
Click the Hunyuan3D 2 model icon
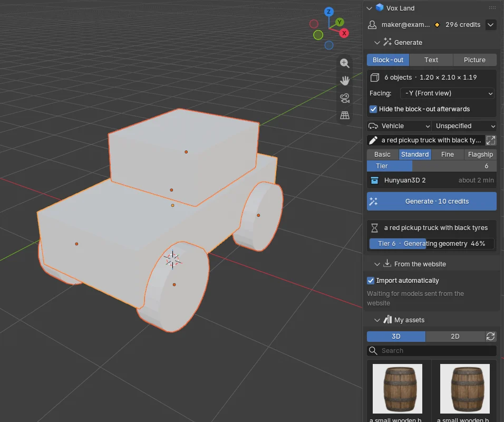374,180
